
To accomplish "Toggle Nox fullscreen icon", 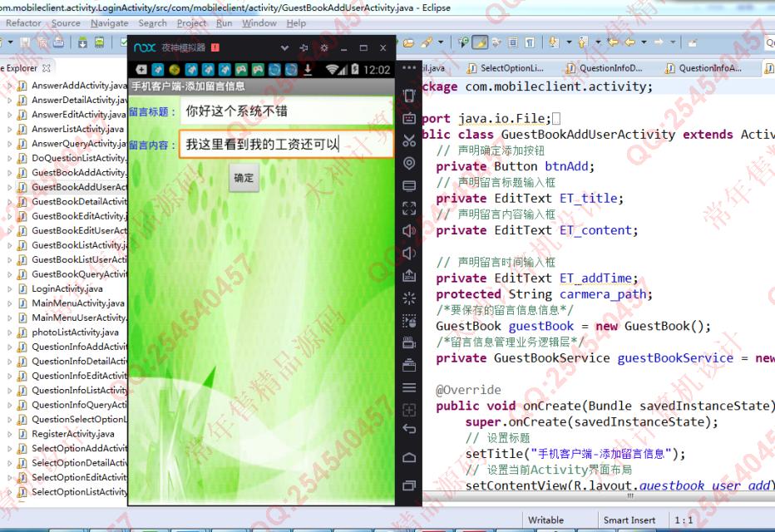I will point(408,208).
